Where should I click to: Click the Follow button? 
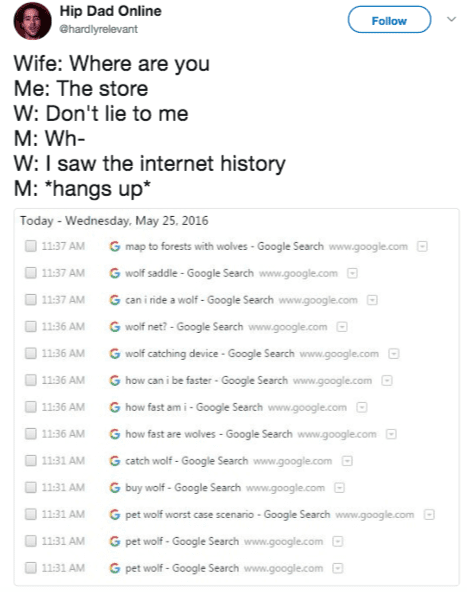point(389,20)
